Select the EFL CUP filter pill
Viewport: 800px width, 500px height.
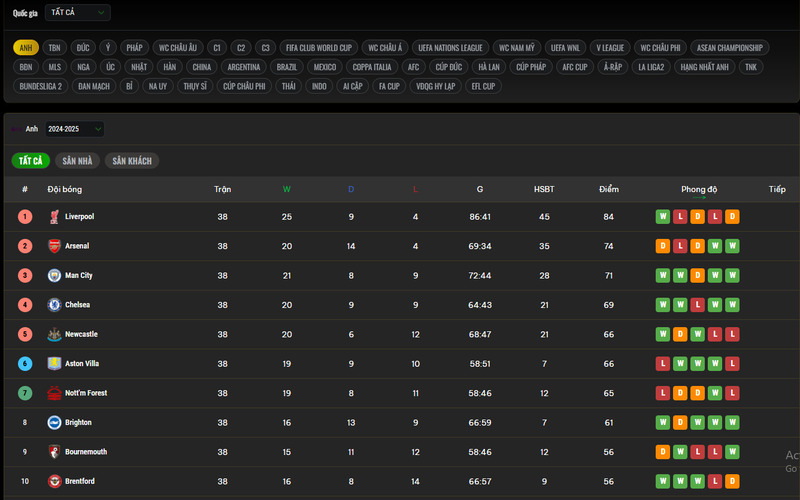tap(483, 86)
